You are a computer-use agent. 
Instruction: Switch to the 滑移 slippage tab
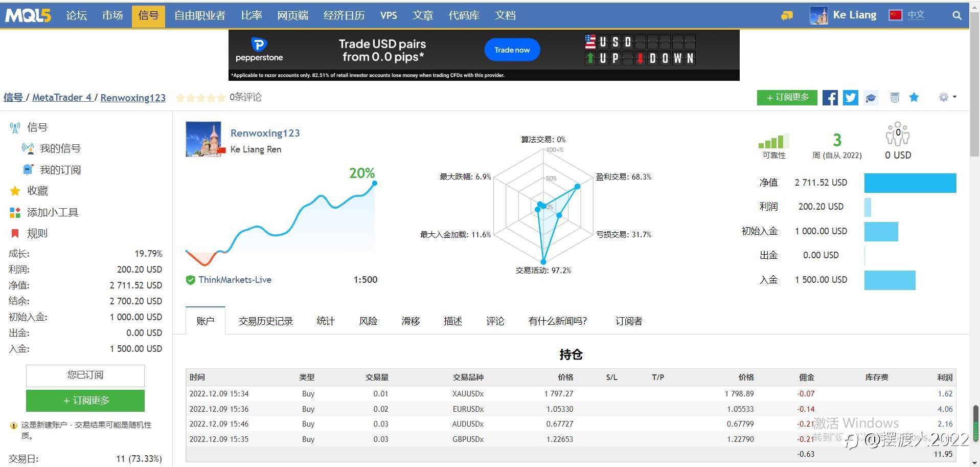(411, 321)
